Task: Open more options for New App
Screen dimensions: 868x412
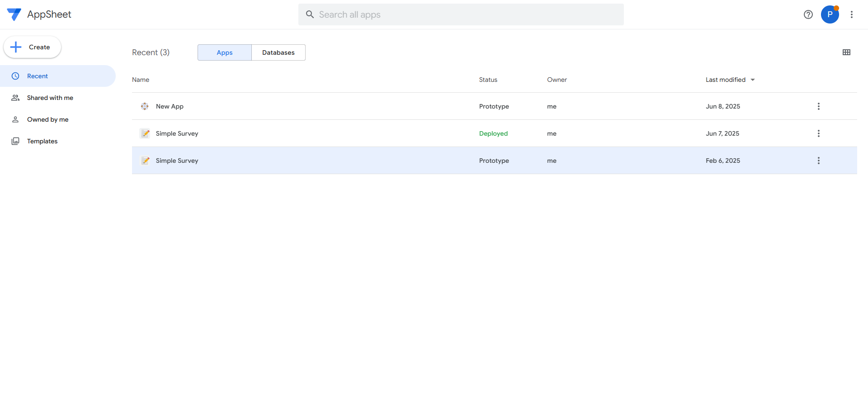Action: [x=818, y=106]
